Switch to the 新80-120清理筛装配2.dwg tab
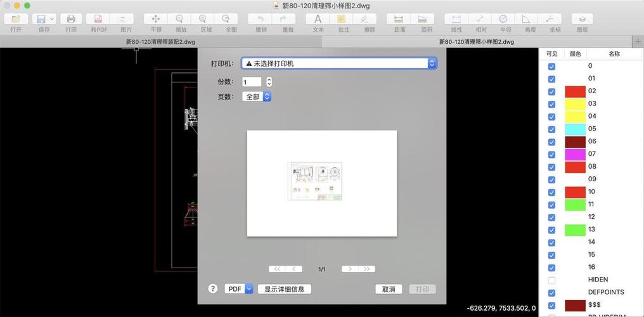 (161, 42)
